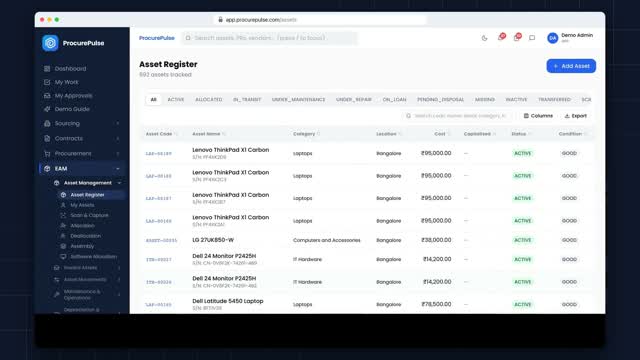Toggle dark mode moon icon
640x360 pixels.
484,38
